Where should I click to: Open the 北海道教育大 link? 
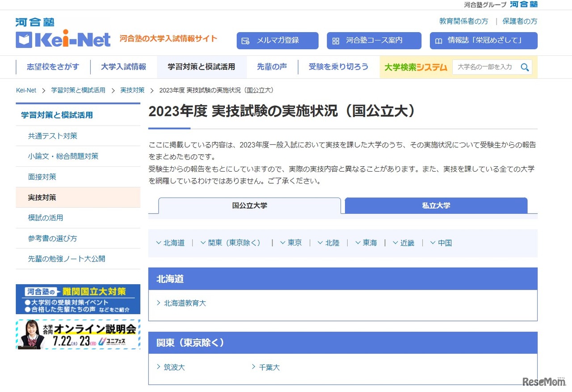click(186, 303)
